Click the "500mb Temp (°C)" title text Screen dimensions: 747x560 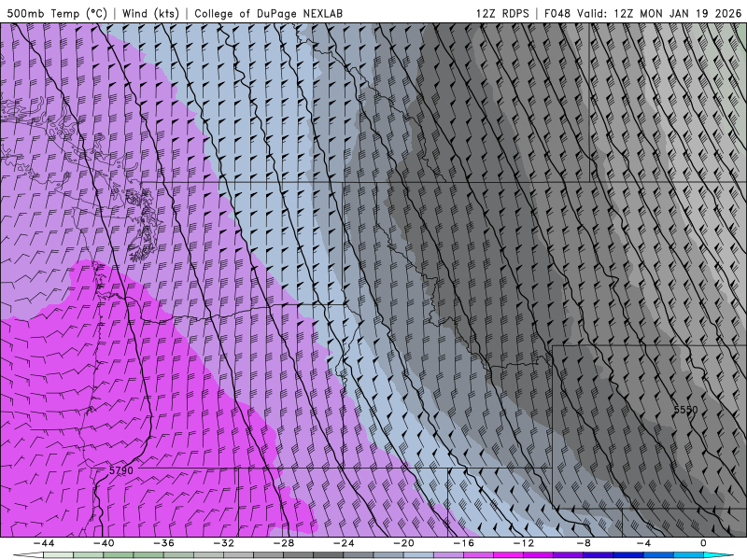(x=57, y=13)
